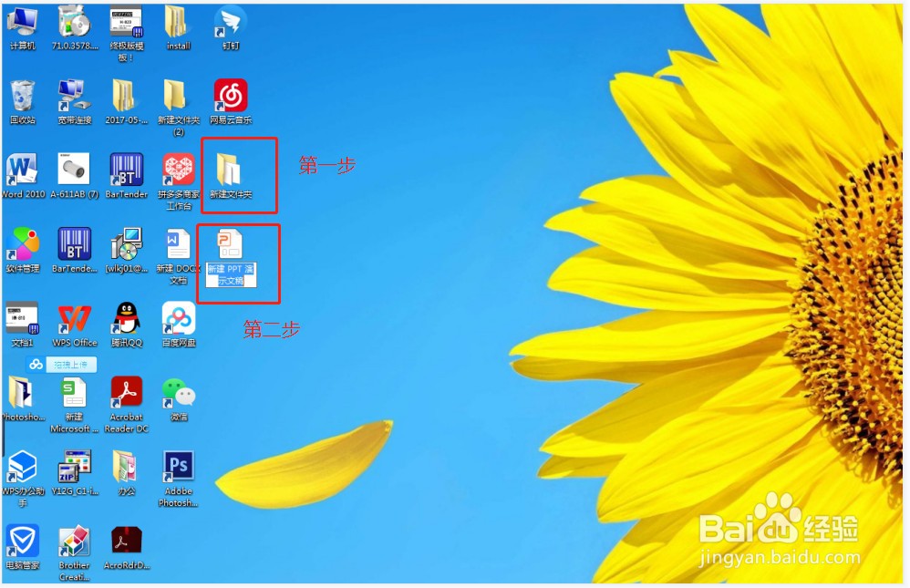Select the AcroRdrD... installer package icon
This screenshot has width=910, height=588.
(126, 547)
